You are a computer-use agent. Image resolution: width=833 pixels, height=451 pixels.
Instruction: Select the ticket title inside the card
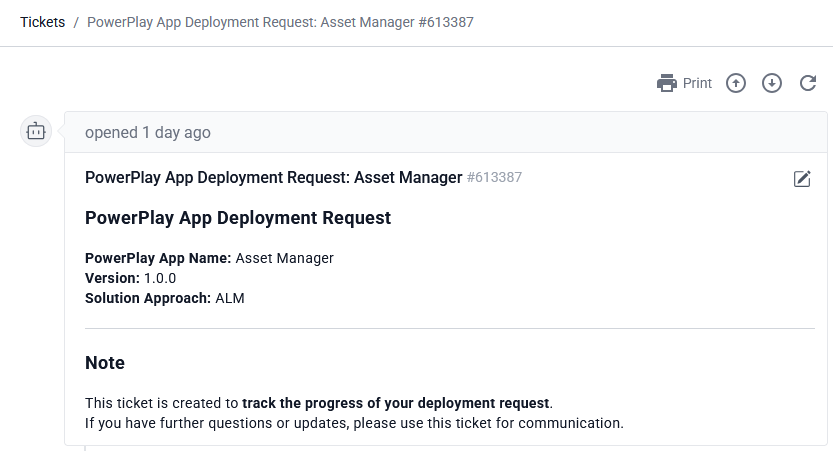(273, 178)
